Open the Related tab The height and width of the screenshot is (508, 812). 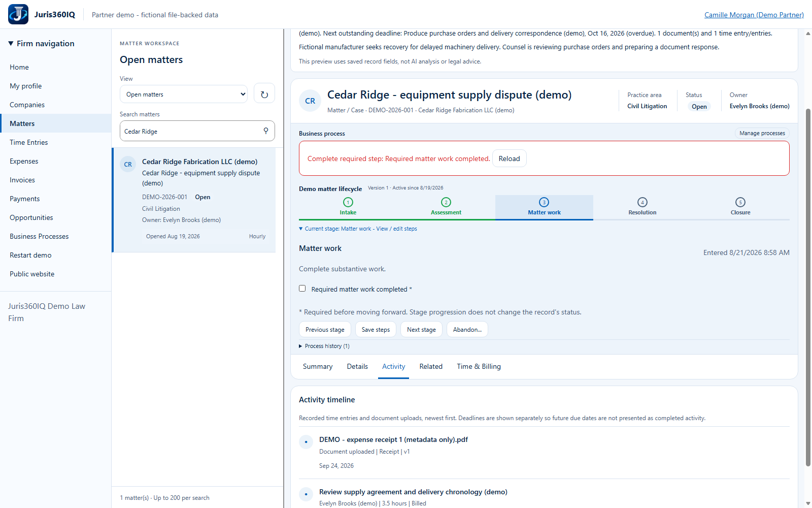(x=431, y=366)
